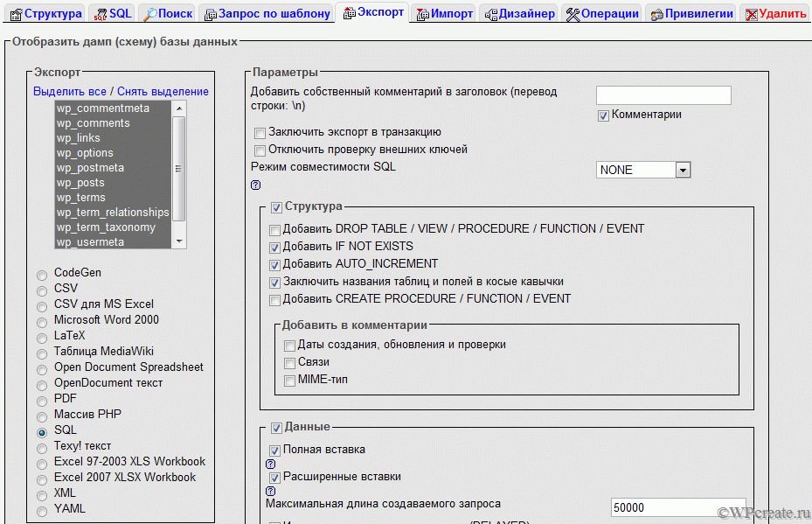Viewport: 812px width, 524px height.
Task: Click the Структура tab icon
Action: (x=16, y=15)
